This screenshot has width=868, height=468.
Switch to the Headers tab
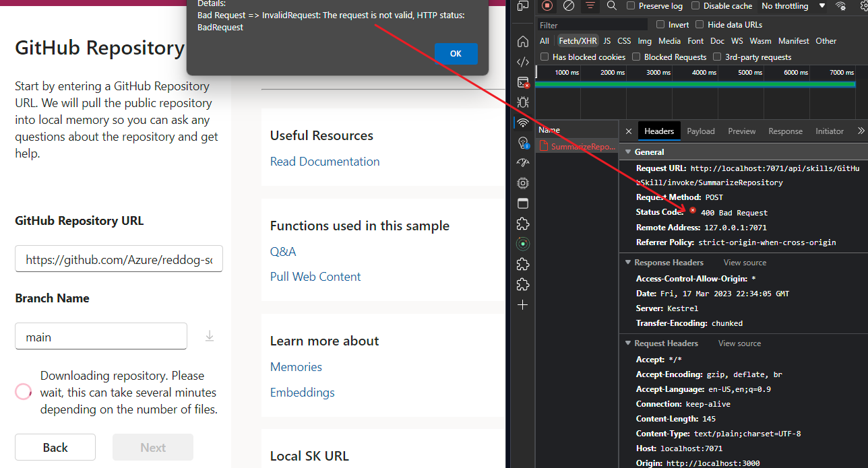point(659,131)
